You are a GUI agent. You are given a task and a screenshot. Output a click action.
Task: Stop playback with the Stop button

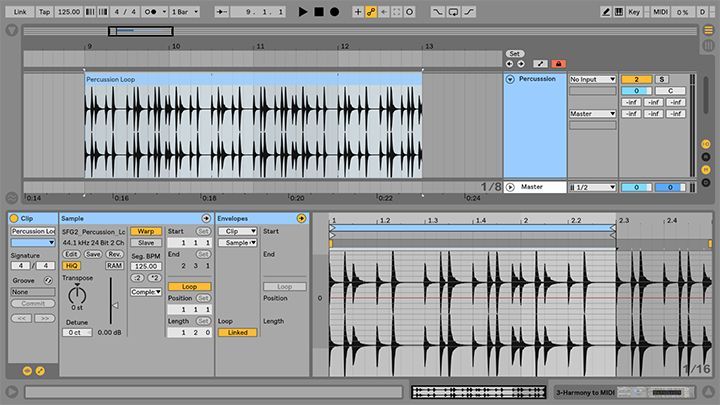pos(319,12)
